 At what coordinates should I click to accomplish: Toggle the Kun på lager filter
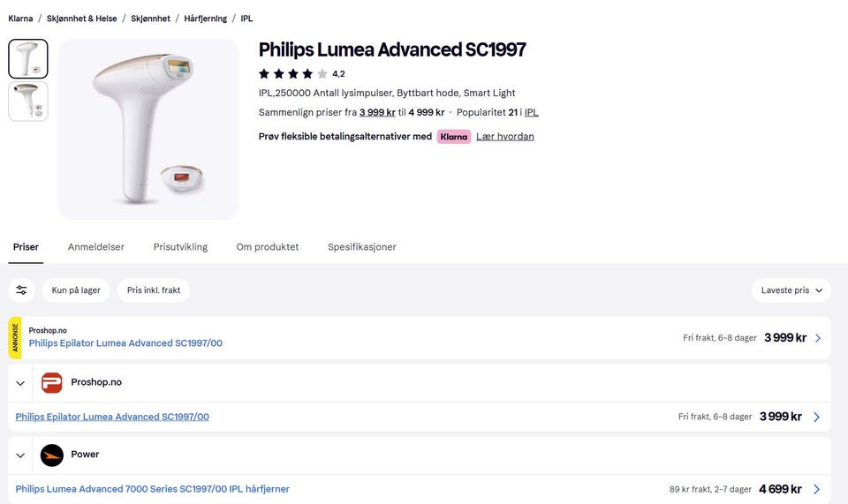click(x=76, y=290)
